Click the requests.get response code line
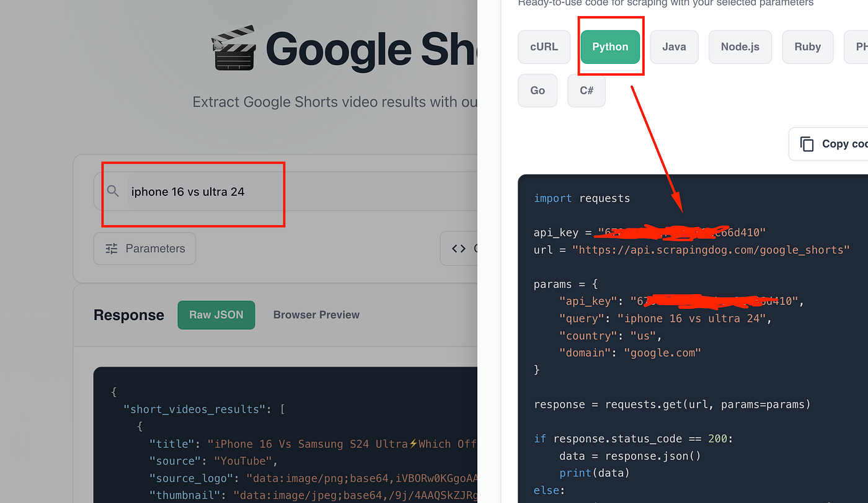 pyautogui.click(x=672, y=404)
